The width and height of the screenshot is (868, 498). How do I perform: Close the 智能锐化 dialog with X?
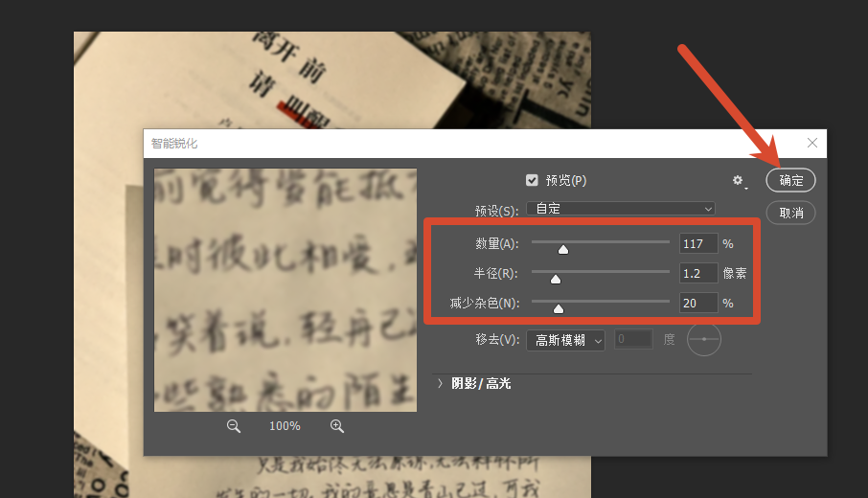(x=812, y=144)
